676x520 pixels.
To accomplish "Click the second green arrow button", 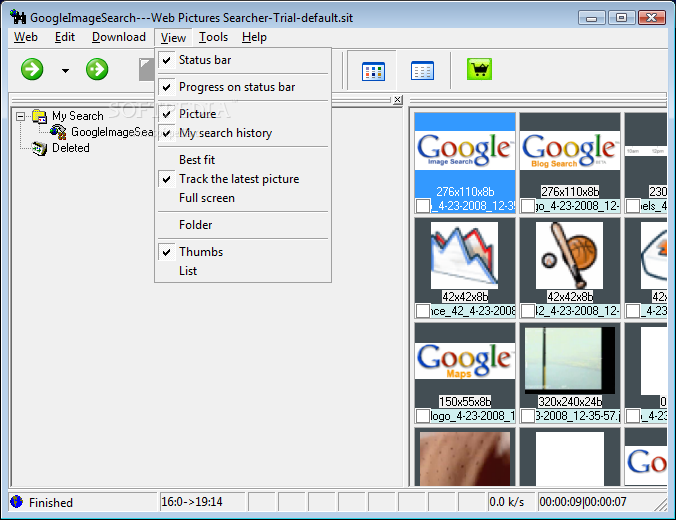I will [97, 69].
